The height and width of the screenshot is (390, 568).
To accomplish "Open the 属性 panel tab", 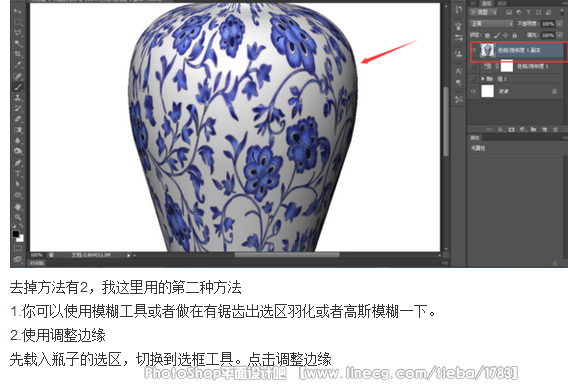I will pos(475,138).
